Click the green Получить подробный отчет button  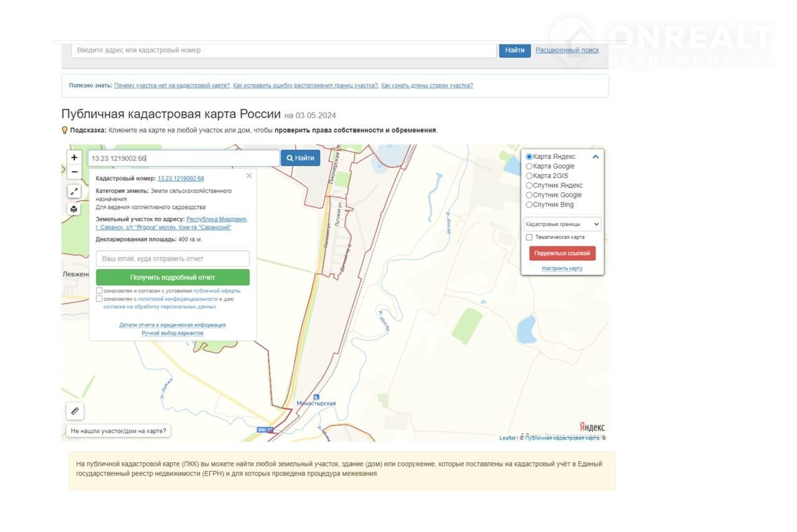pos(172,278)
